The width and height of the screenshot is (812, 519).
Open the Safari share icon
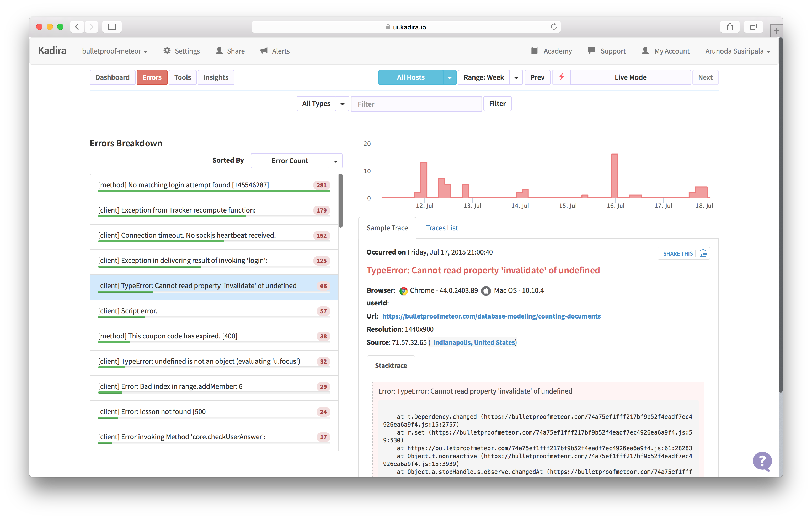[730, 27]
